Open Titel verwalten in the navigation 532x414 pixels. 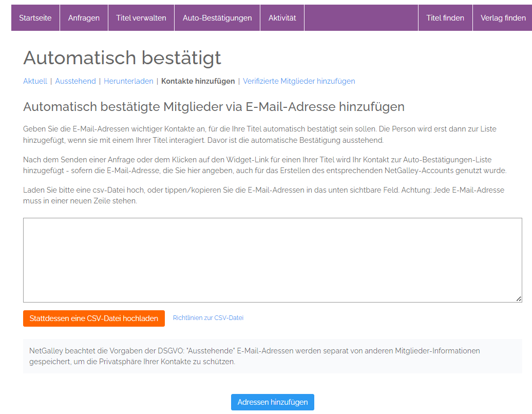[x=141, y=17]
